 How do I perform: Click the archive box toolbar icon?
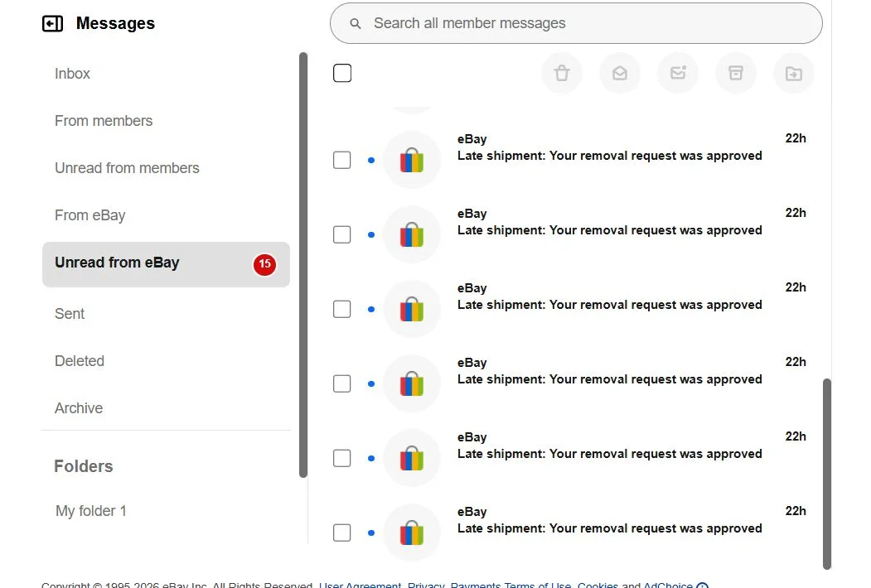(x=736, y=73)
